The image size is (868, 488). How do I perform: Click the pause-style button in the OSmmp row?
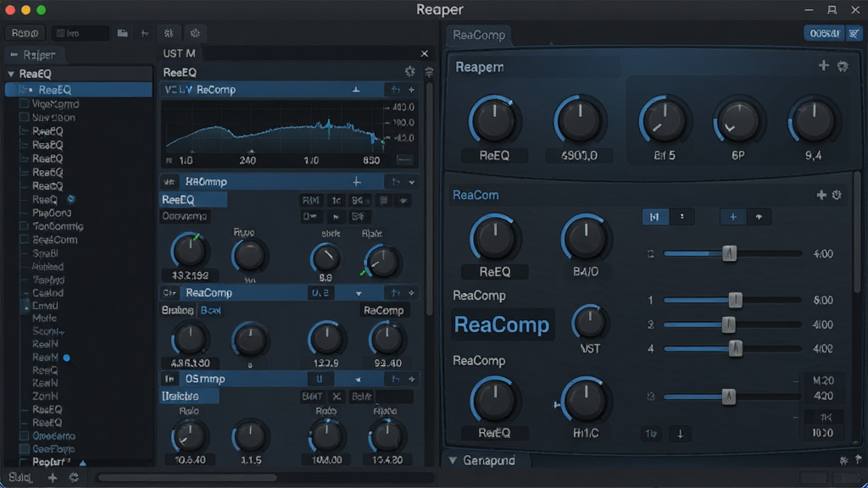pos(320,379)
